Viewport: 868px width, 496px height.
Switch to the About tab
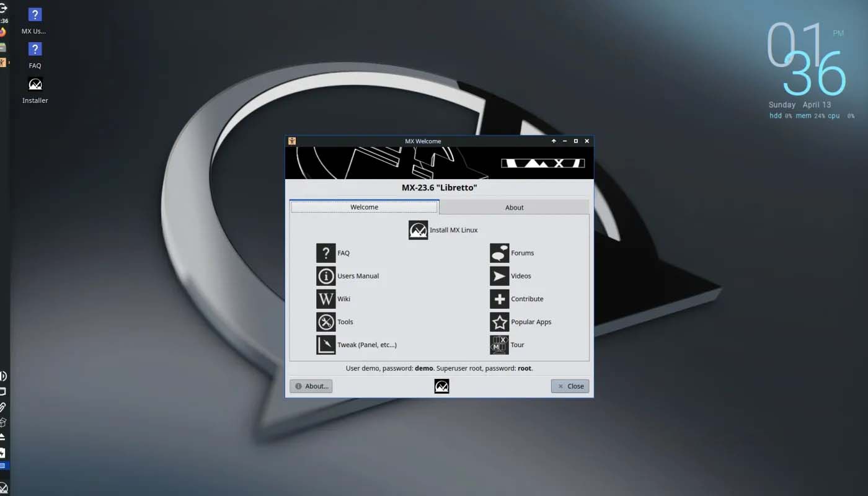(x=514, y=207)
